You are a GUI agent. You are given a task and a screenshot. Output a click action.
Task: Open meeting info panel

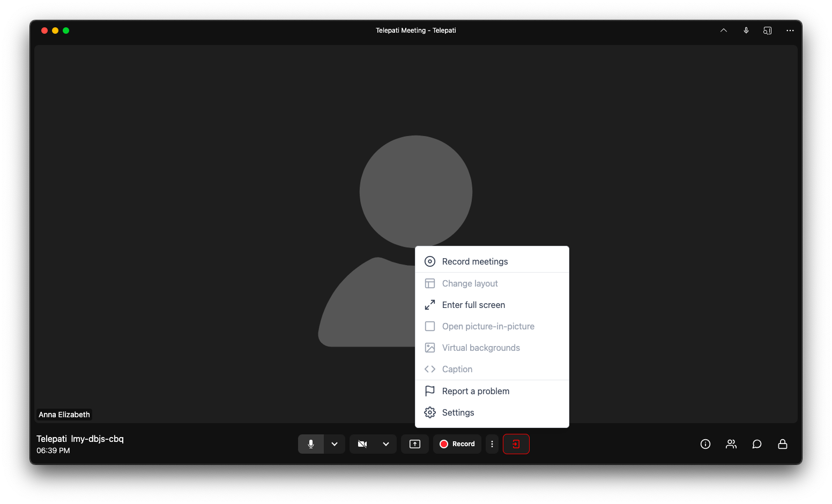(x=705, y=444)
